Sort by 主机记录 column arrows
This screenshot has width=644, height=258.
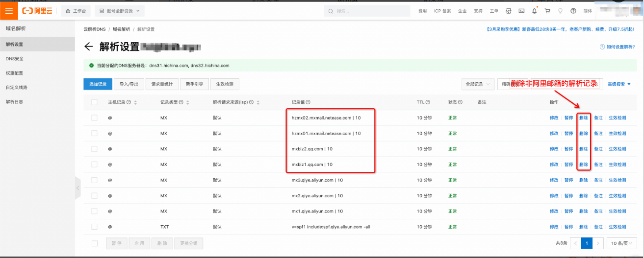pyautogui.click(x=135, y=102)
